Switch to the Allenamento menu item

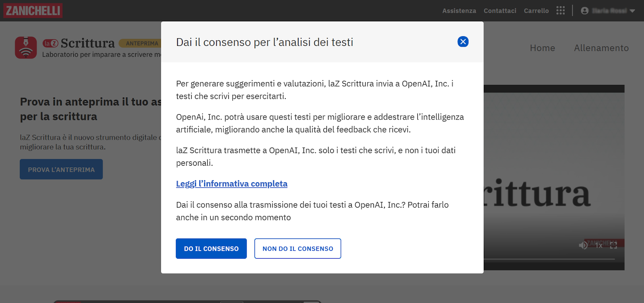[601, 48]
